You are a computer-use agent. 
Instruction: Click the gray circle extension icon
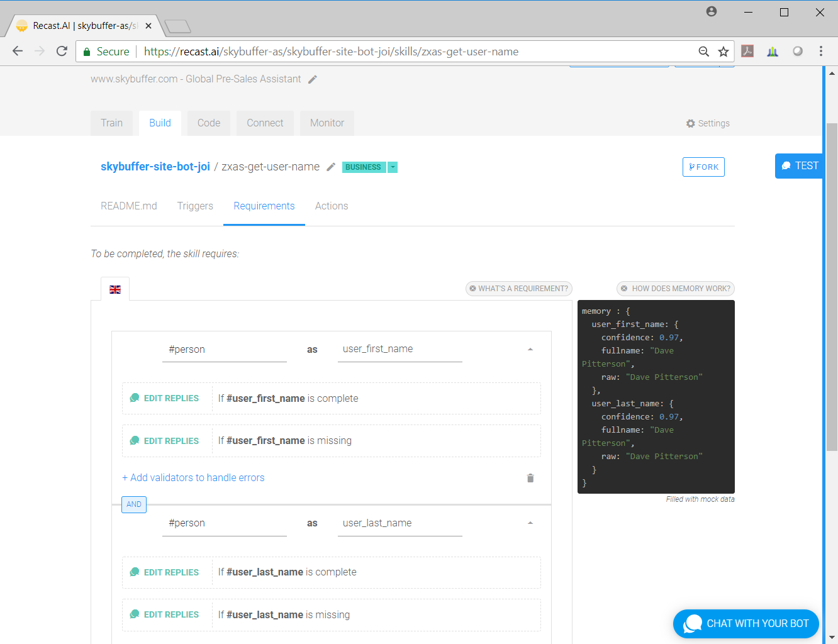(x=798, y=52)
